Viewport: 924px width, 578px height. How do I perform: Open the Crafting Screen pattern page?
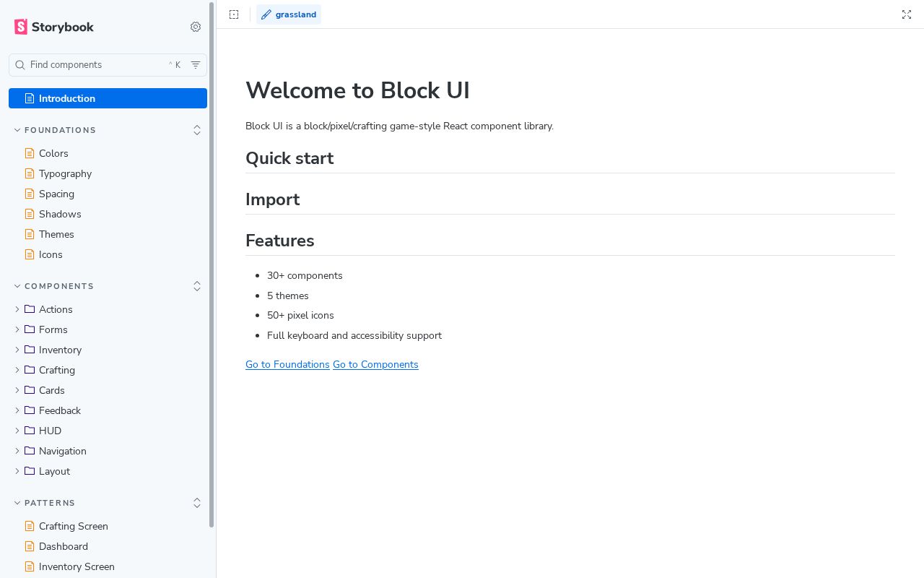point(108,526)
